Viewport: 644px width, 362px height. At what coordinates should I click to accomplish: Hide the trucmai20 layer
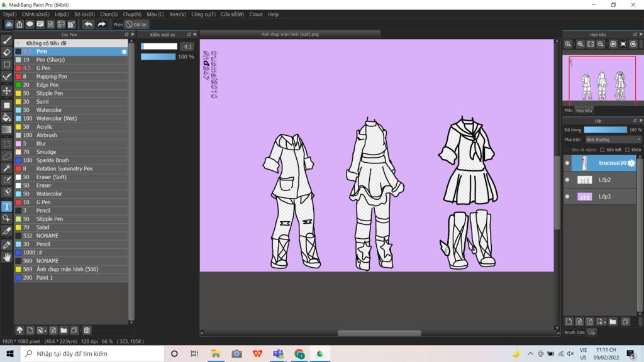point(567,163)
